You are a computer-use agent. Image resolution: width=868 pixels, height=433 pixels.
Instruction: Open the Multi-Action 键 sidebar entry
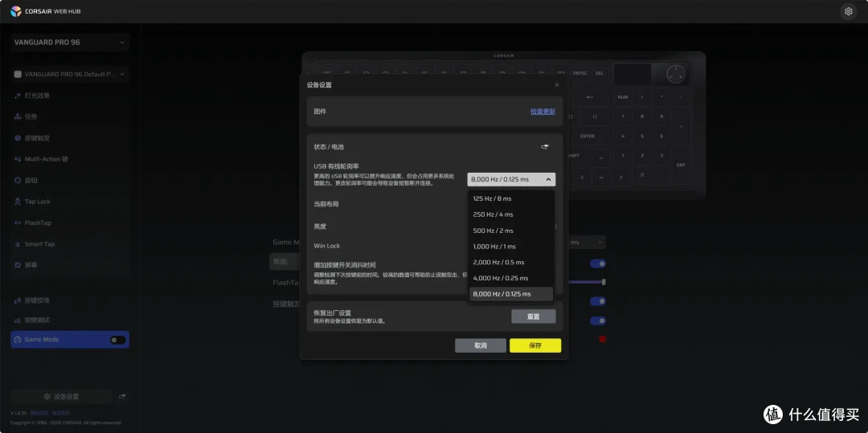[x=70, y=159]
